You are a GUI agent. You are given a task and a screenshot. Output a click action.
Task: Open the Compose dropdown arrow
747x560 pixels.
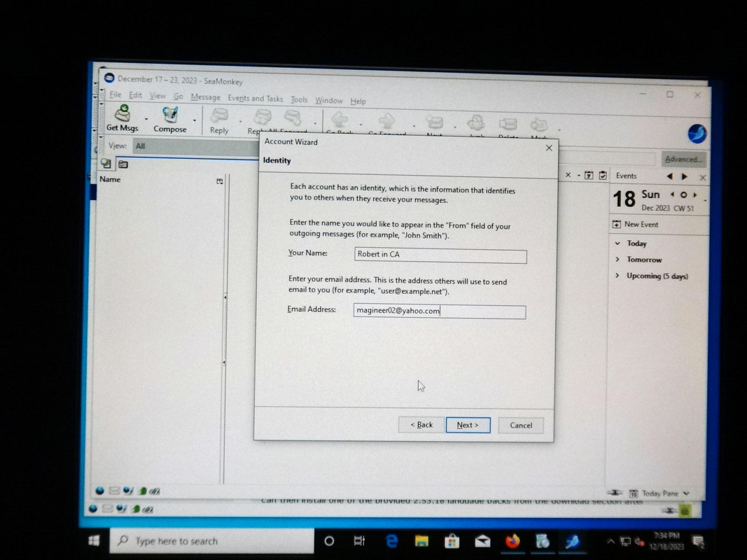195,120
